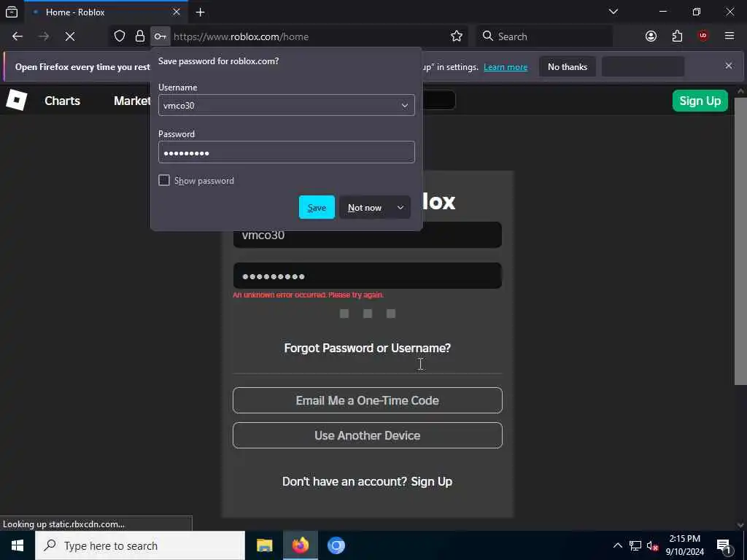This screenshot has height=560, width=747.
Task: Follow the Sign Up link below login
Action: [x=432, y=481]
